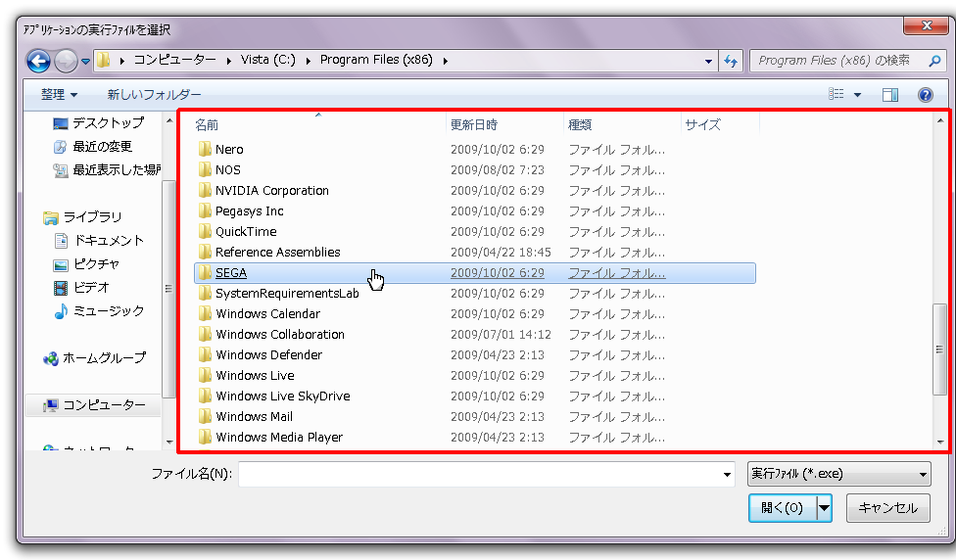
Task: Open the 実行ファイル (*.exe) file type dropdown
Action: click(x=838, y=474)
